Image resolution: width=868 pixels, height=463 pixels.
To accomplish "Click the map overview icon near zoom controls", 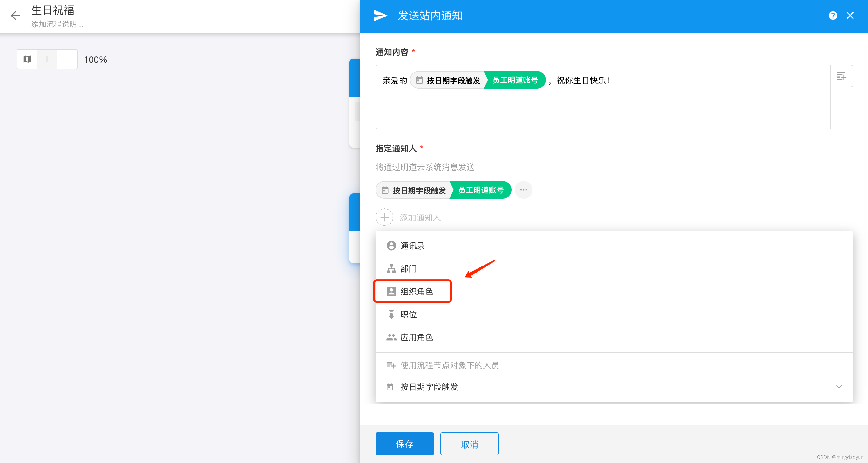I will (27, 59).
